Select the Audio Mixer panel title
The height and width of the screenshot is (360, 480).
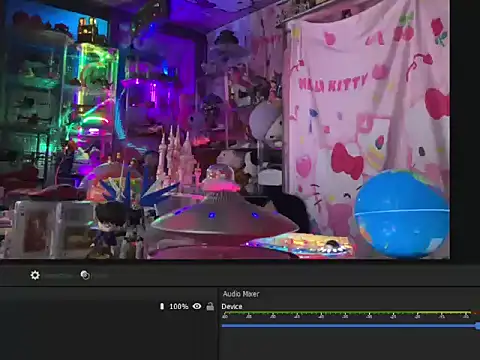pos(241,294)
